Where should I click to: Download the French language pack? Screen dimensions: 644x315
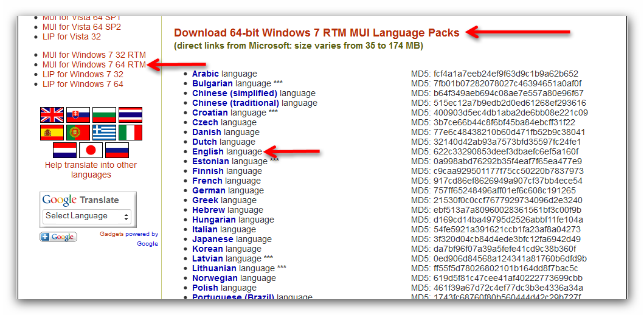pos(207,181)
